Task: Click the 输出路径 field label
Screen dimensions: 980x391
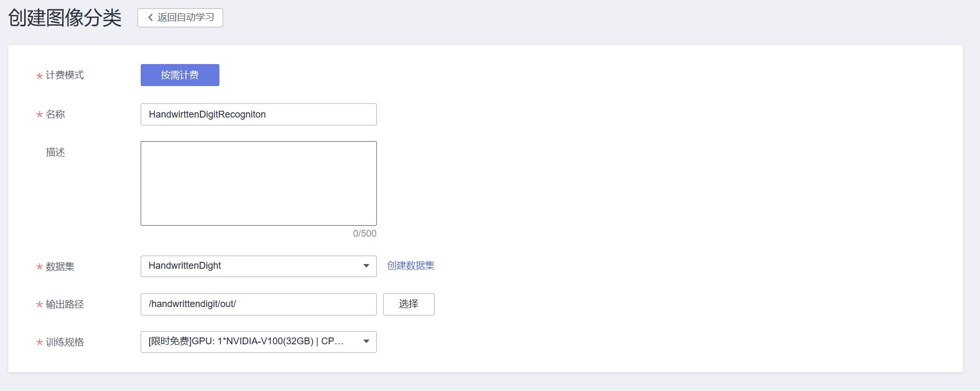Action: pyautogui.click(x=64, y=304)
